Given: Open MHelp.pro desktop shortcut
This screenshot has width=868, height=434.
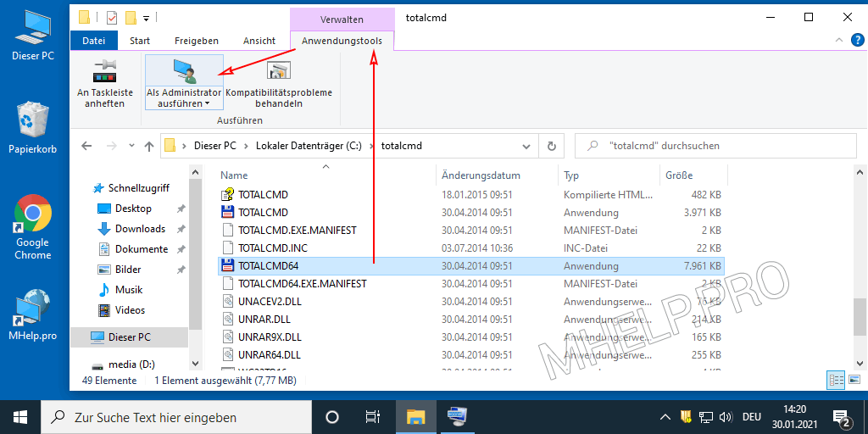Looking at the screenshot, I should (x=33, y=314).
